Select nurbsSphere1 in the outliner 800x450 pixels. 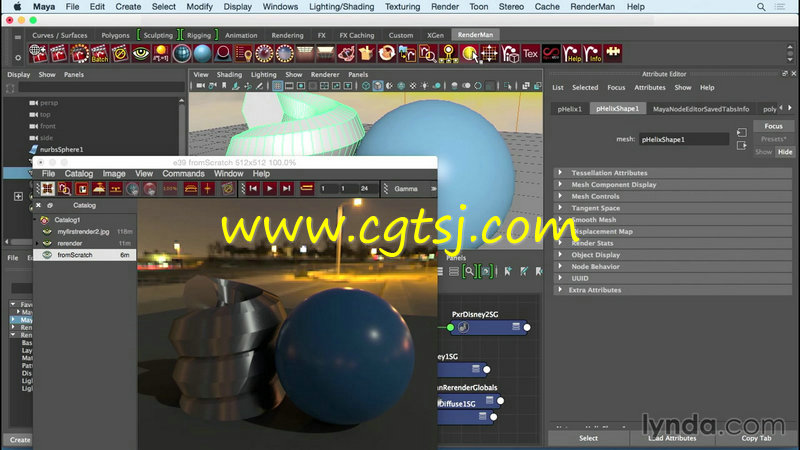tap(61, 149)
